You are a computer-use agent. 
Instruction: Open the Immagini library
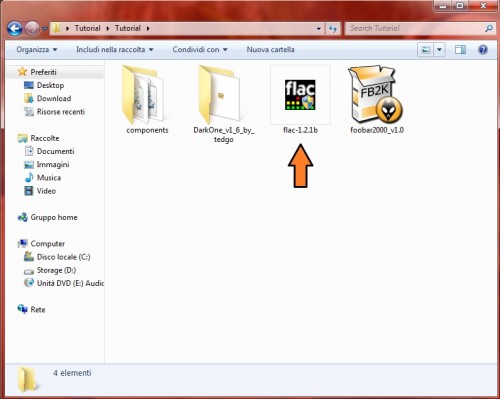click(53, 164)
